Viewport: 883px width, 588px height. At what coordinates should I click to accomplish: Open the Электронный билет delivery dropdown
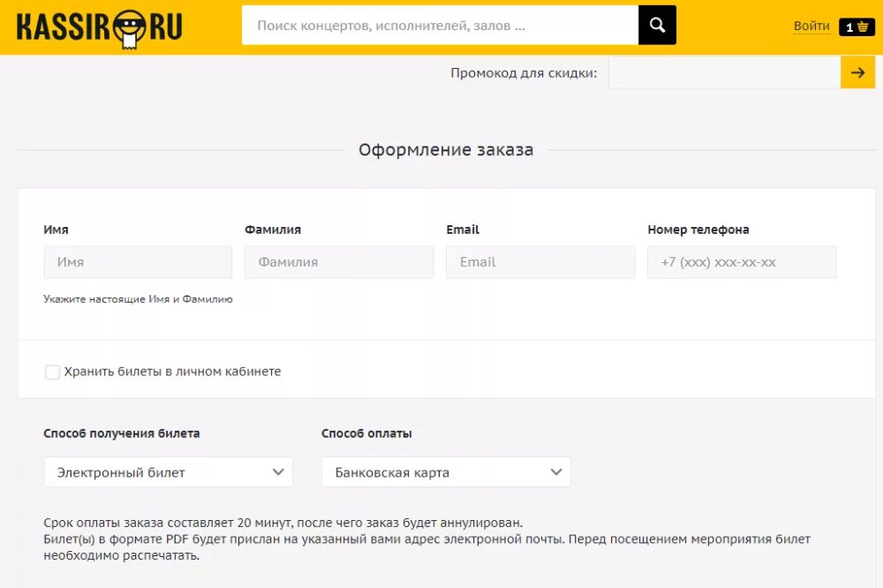coord(169,472)
